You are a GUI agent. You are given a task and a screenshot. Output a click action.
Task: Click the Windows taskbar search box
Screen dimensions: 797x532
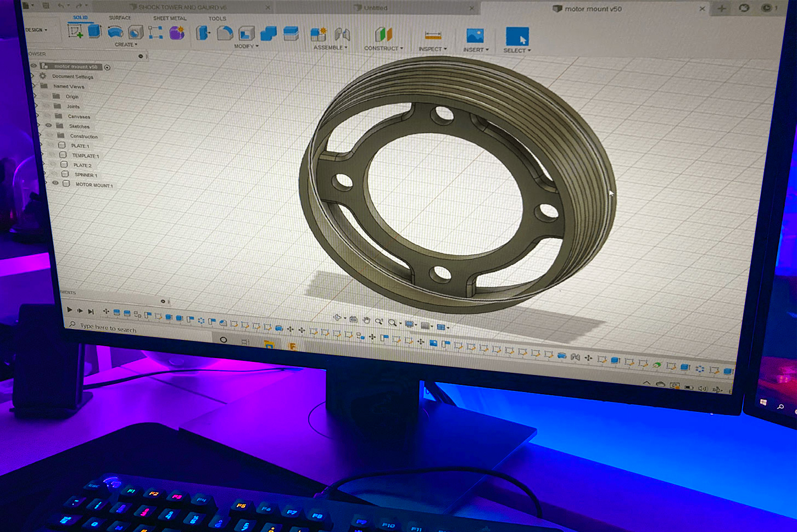click(109, 328)
